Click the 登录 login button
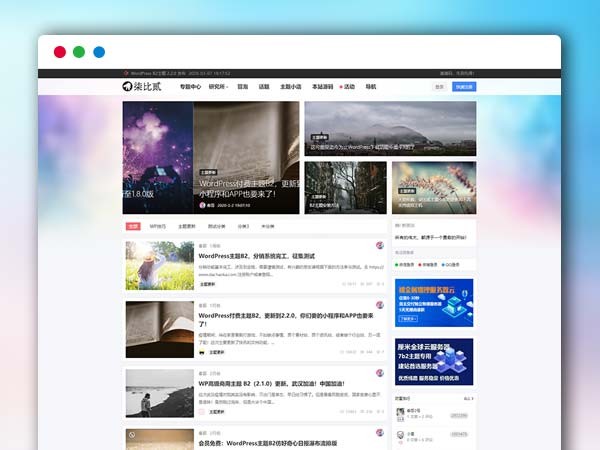This screenshot has height=450, width=600. 440,87
